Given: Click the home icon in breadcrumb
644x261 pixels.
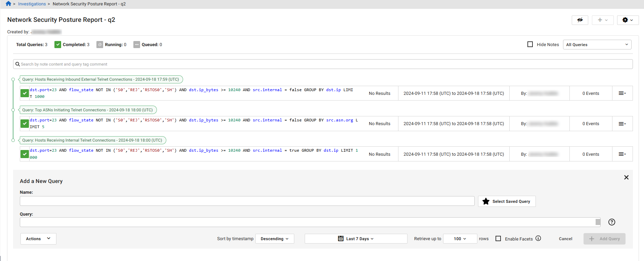Looking at the screenshot, I should (8, 4).
